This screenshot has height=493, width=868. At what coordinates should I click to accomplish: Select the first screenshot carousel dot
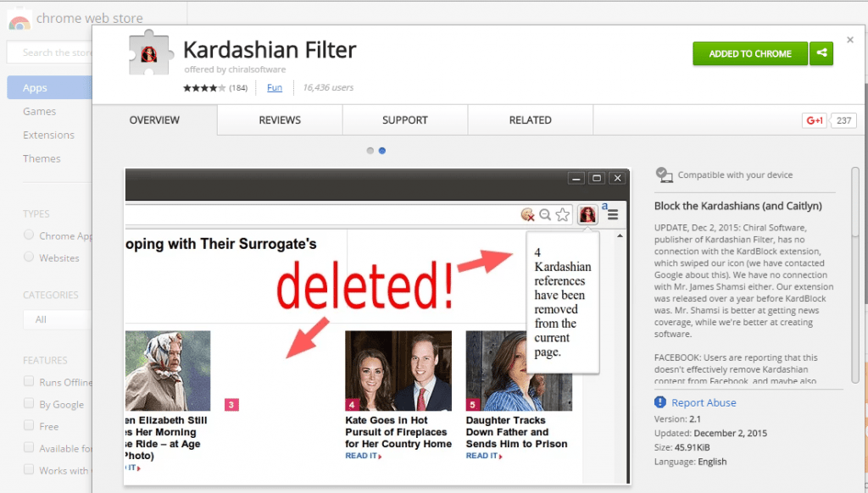(x=370, y=151)
